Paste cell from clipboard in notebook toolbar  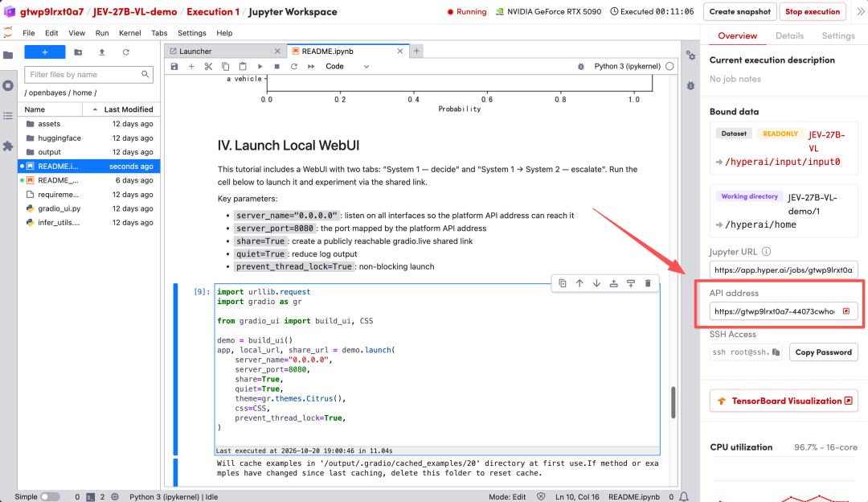[243, 67]
